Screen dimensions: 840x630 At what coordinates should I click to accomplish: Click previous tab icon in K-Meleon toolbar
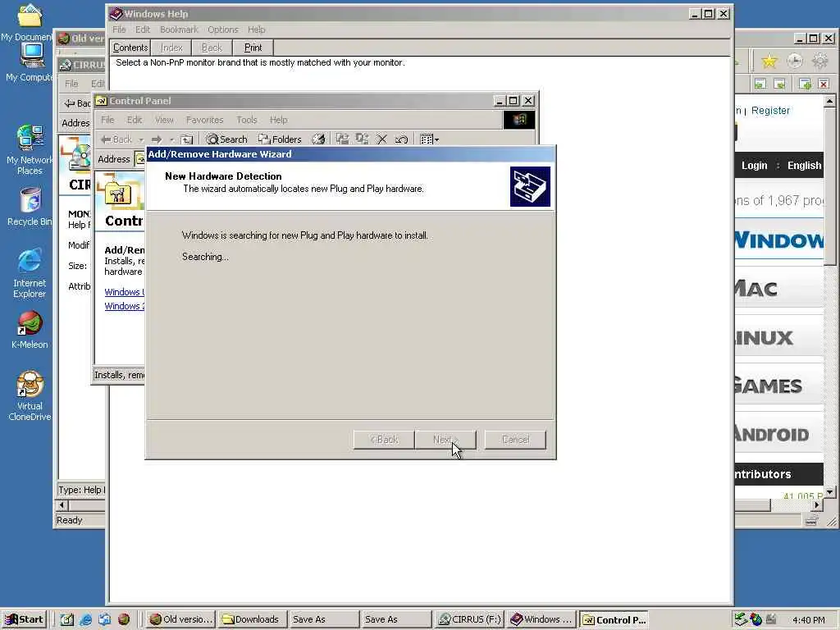click(x=760, y=84)
